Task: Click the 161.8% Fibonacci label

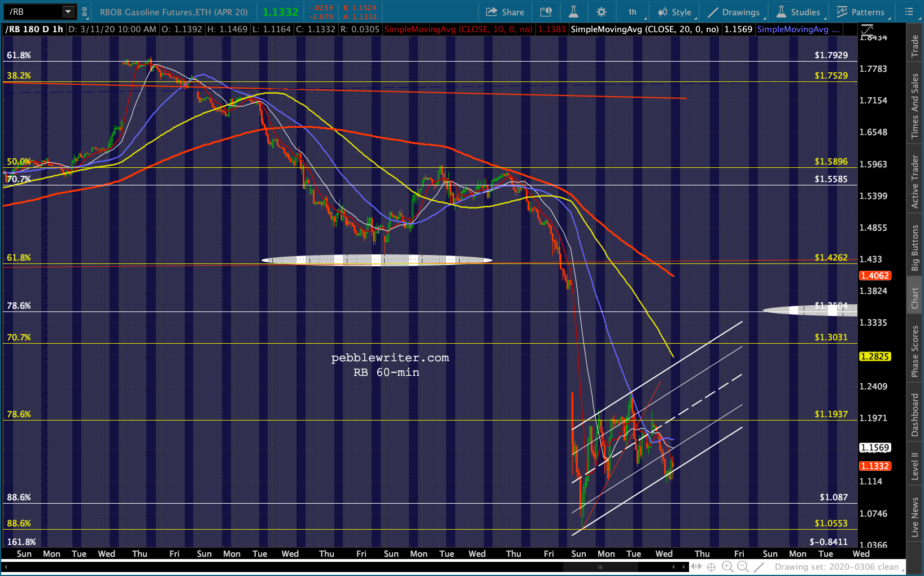Action: (x=21, y=542)
